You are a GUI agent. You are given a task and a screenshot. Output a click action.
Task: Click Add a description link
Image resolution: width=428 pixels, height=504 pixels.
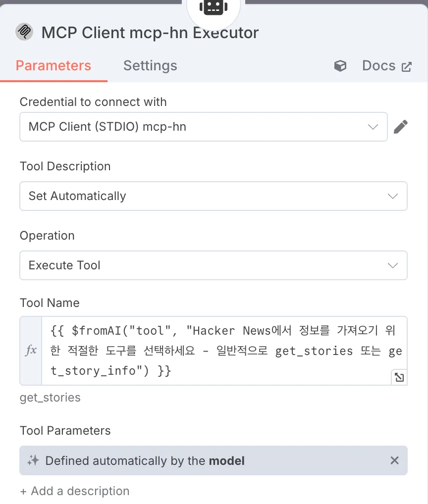(x=74, y=491)
